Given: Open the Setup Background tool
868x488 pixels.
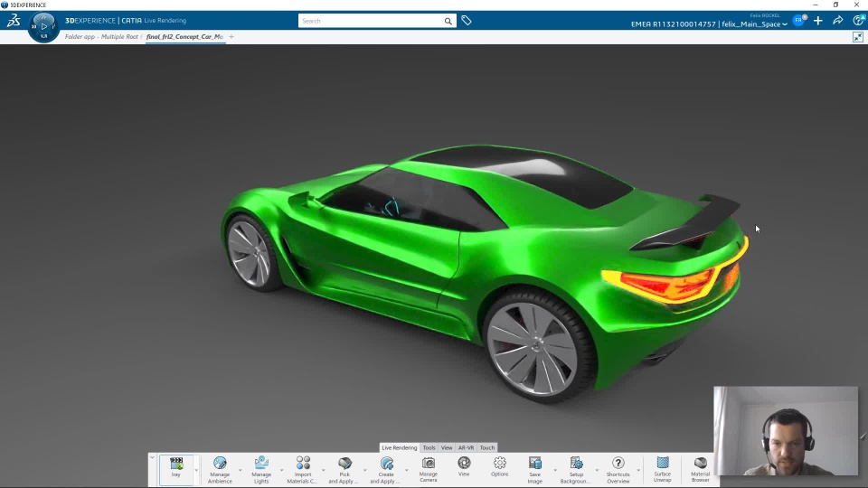Looking at the screenshot, I should 576,469.
